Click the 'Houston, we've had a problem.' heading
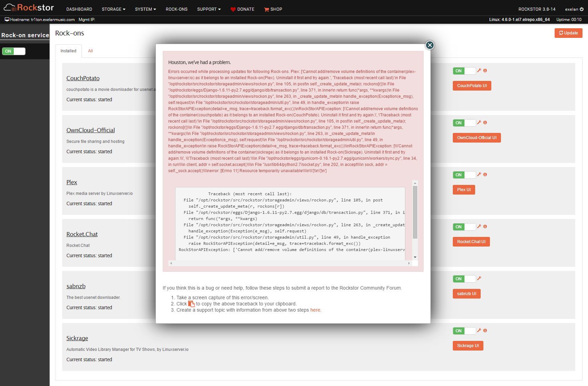 [x=200, y=62]
